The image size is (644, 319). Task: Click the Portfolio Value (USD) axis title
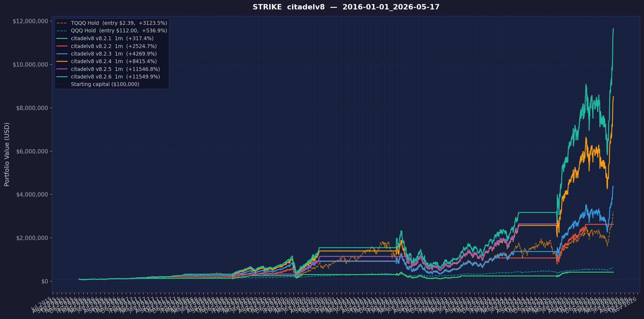coord(7,154)
